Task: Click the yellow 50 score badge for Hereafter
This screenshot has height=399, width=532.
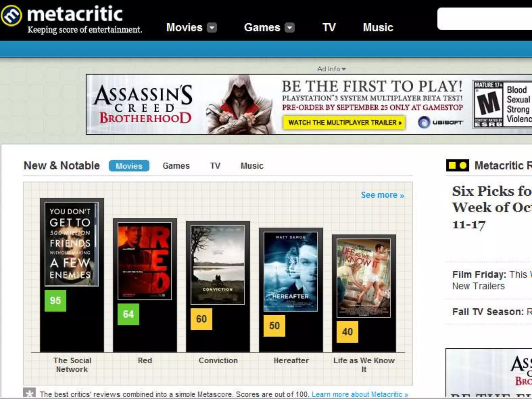Action: pos(274,326)
